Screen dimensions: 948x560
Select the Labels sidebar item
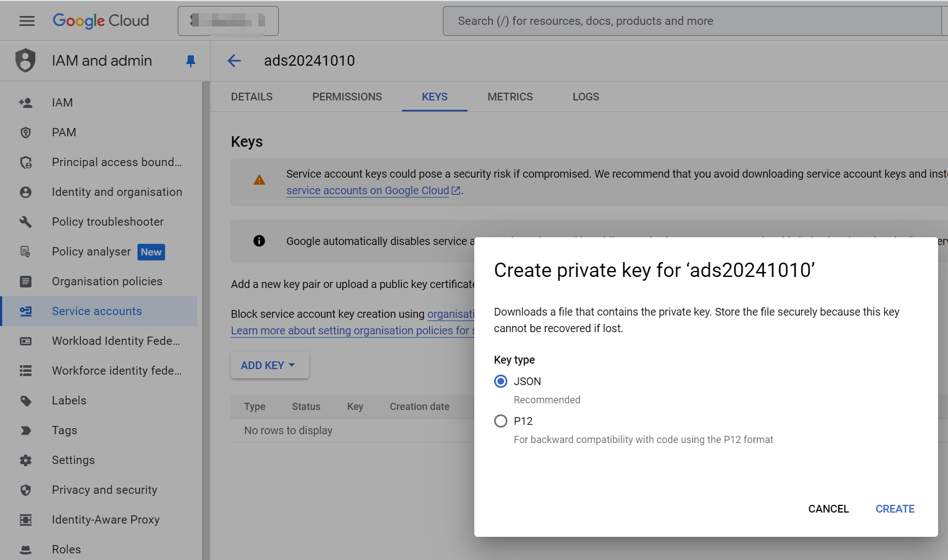click(68, 401)
